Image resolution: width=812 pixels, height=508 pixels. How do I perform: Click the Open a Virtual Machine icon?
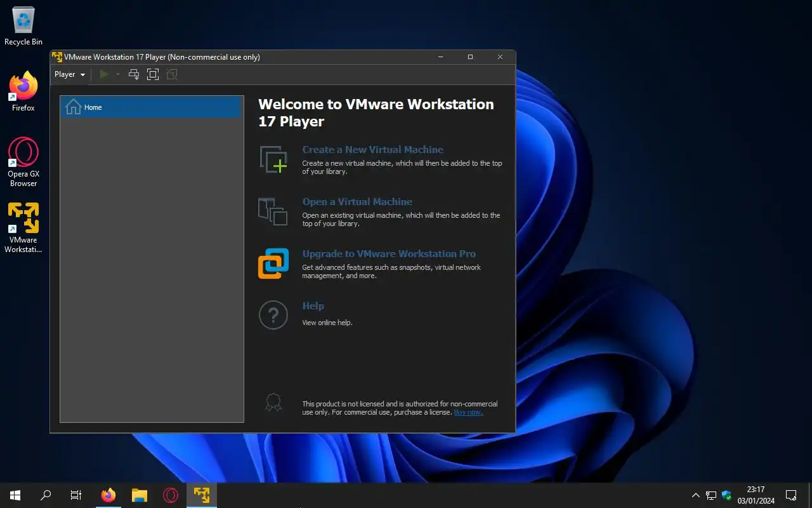(x=273, y=211)
